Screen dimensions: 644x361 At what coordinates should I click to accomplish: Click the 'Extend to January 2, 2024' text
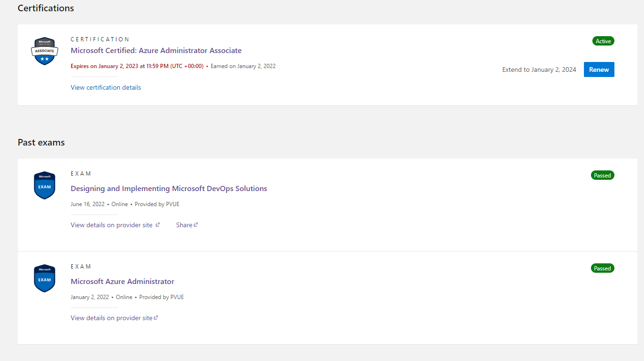pyautogui.click(x=539, y=69)
